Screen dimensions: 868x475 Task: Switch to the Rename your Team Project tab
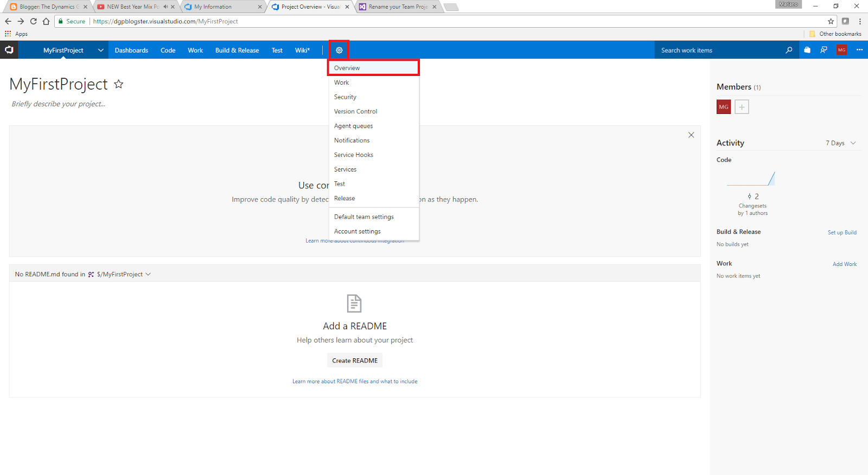[x=398, y=7]
